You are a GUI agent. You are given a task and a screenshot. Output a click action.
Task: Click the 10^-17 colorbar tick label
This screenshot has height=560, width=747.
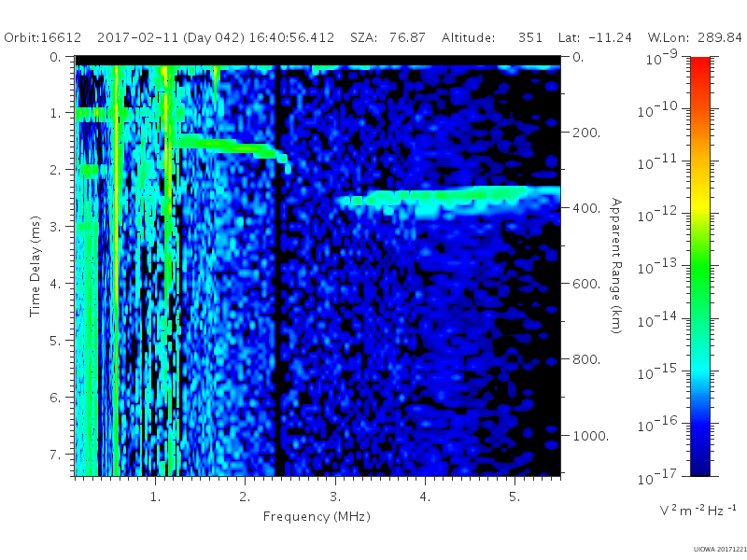coord(657,477)
